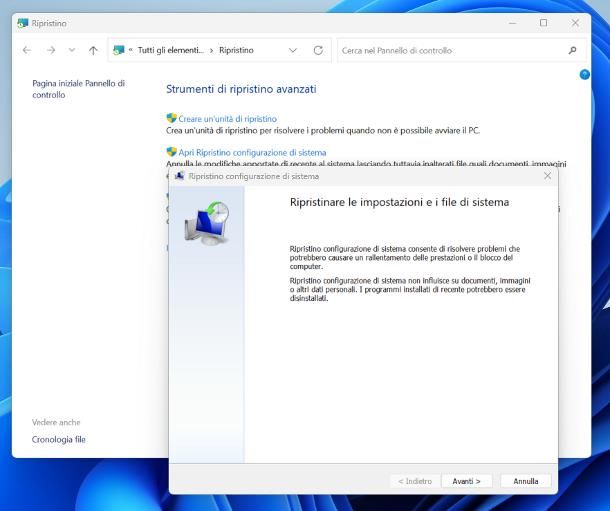Minimize the Ripristino window

click(512, 23)
